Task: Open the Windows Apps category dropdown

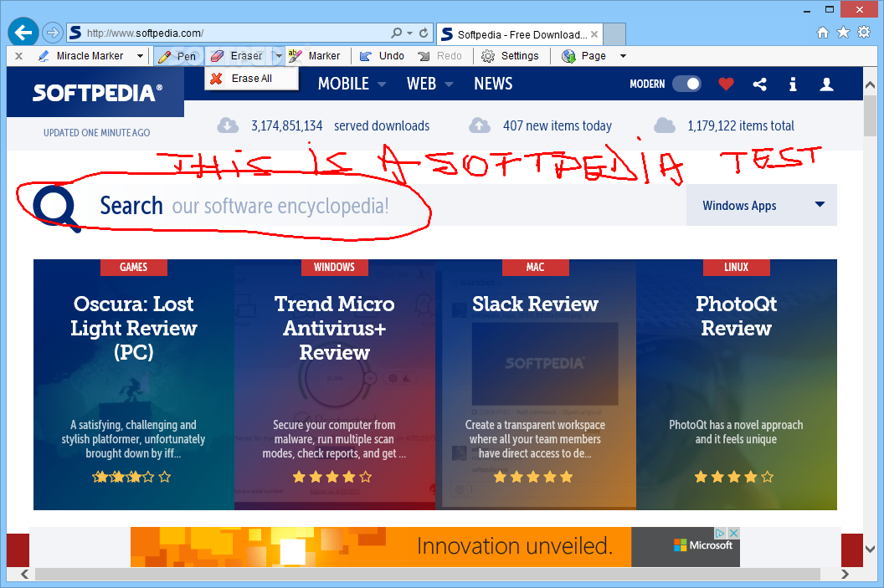Action: coord(762,206)
